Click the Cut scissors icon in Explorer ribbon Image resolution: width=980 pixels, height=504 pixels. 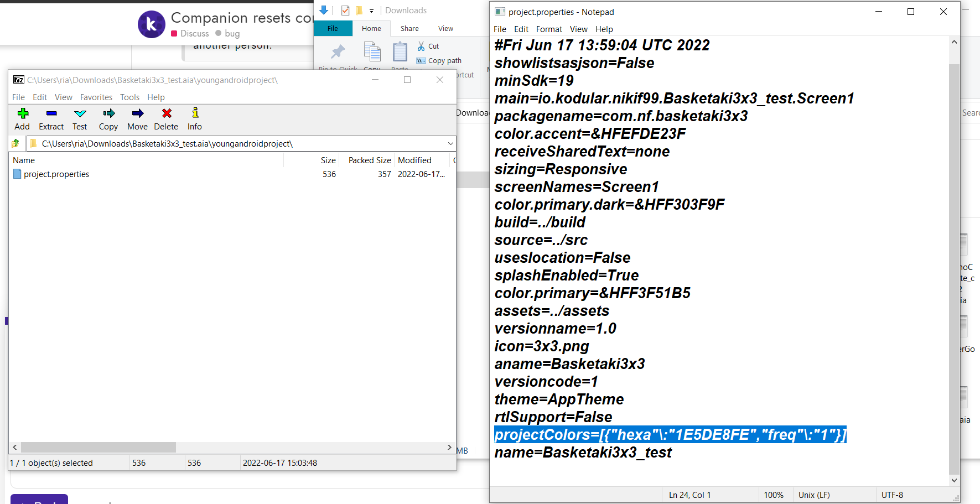[421, 46]
